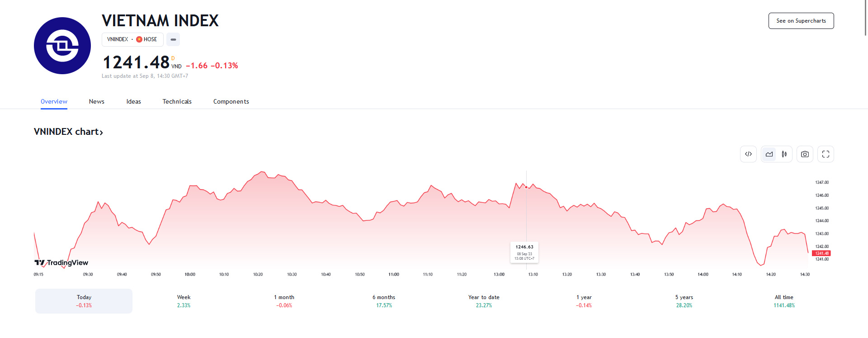Open the News tab
The width and height of the screenshot is (868, 338).
97,101
